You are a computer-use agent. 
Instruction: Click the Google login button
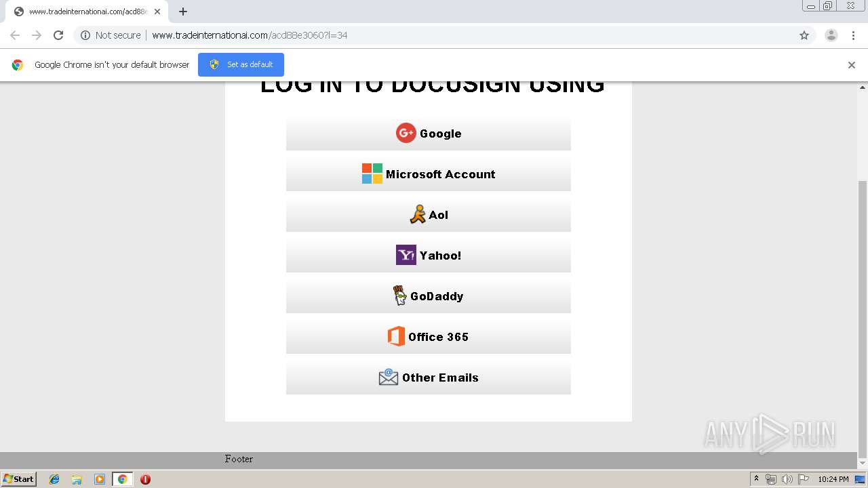coord(428,134)
